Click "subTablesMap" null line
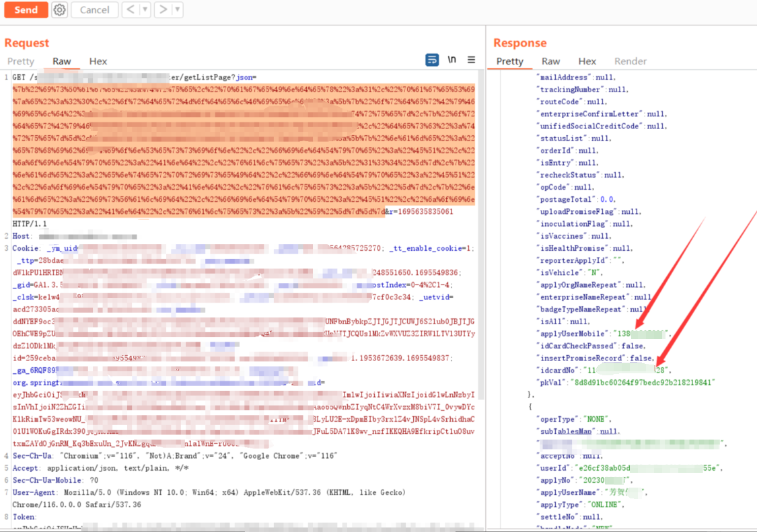The image size is (757, 532). 579,432
